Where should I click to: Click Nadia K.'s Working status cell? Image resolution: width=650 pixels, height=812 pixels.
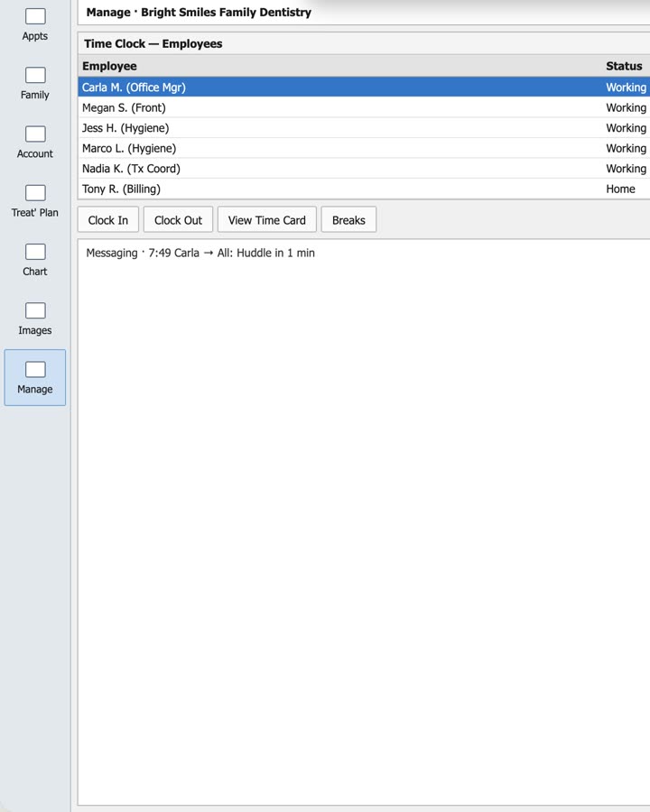(x=627, y=169)
